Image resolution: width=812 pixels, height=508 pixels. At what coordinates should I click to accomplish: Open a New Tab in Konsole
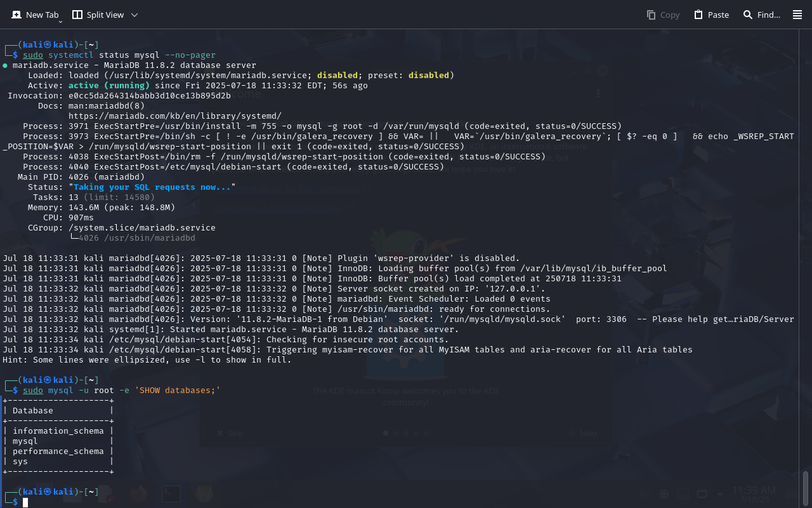(x=35, y=15)
